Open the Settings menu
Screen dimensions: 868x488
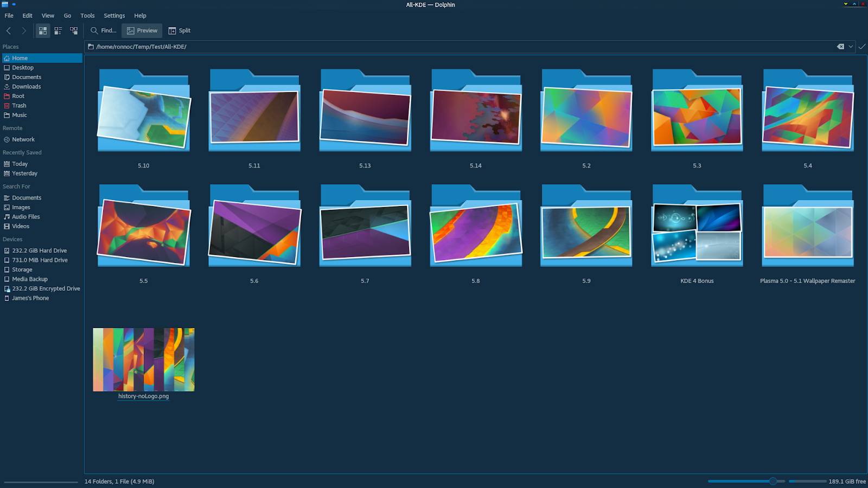pos(114,16)
